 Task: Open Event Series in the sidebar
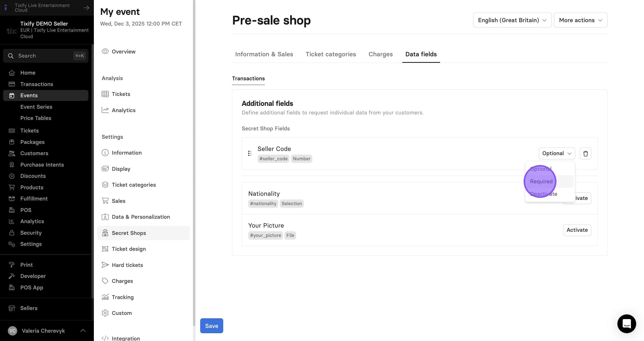[36, 107]
